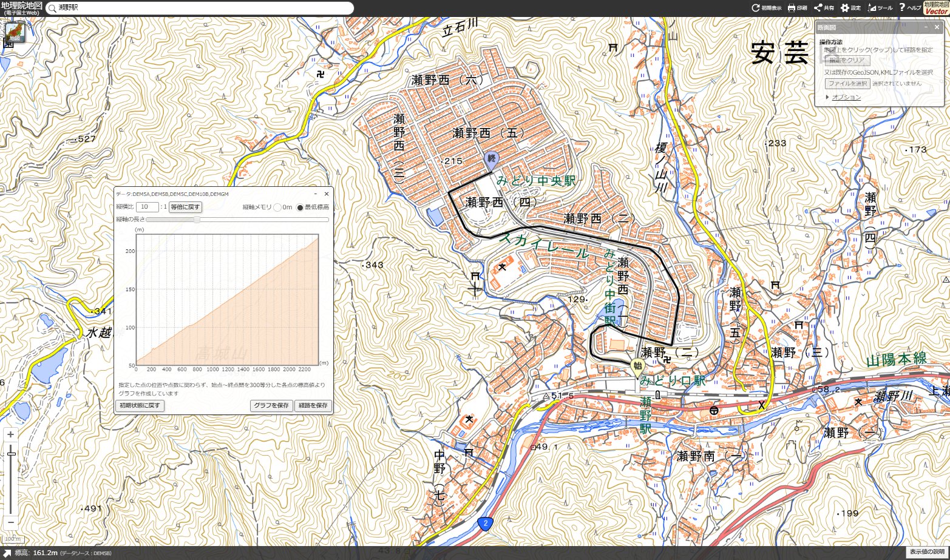Click the search magnifier icon
950x560 pixels.
click(52, 8)
